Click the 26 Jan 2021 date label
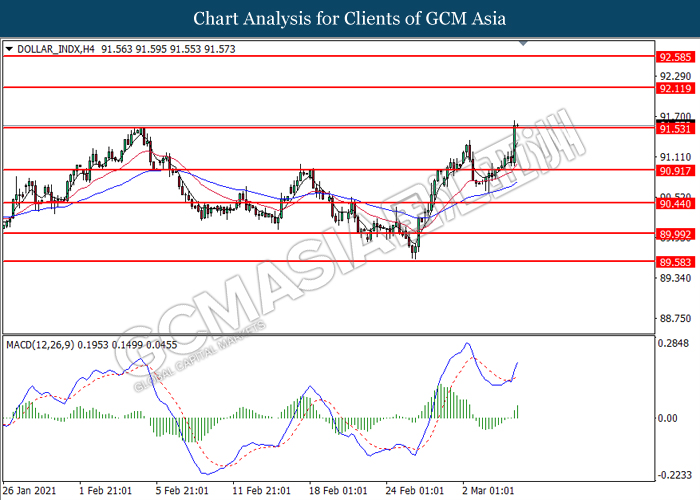The height and width of the screenshot is (500, 700). (x=32, y=491)
